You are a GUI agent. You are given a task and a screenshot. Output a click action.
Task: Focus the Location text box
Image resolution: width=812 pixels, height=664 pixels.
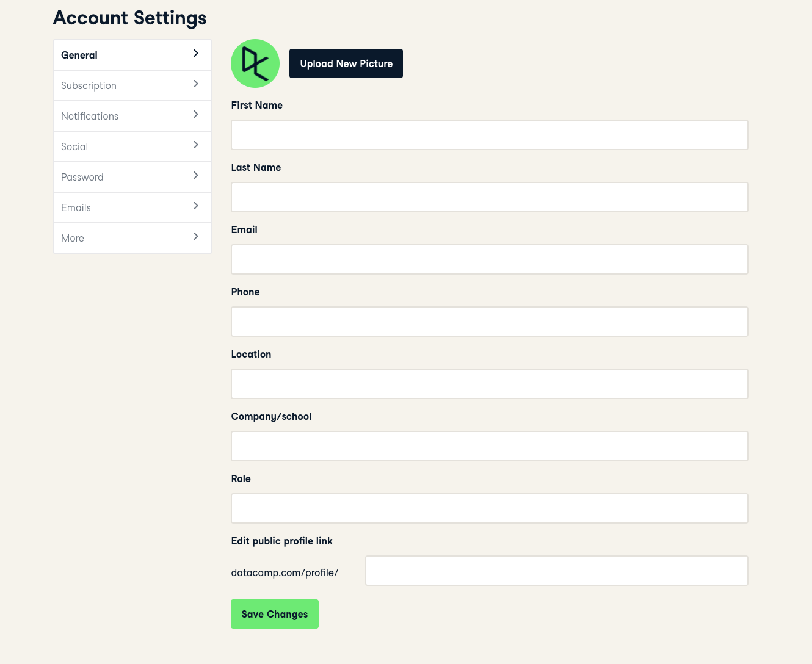pos(489,384)
